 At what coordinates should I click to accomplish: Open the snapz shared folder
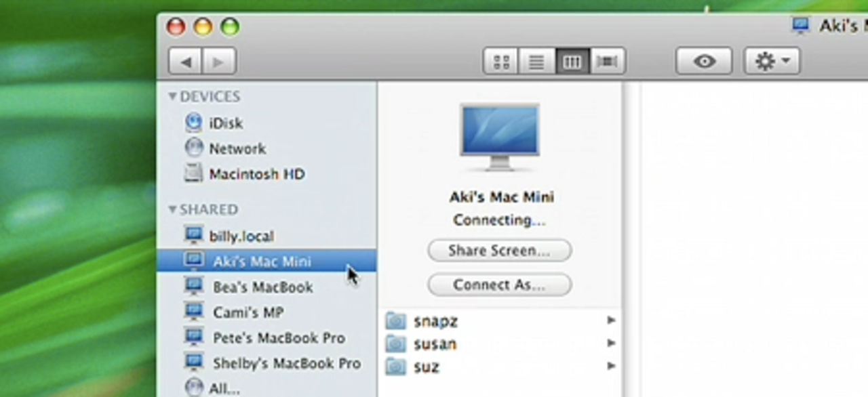click(x=435, y=321)
